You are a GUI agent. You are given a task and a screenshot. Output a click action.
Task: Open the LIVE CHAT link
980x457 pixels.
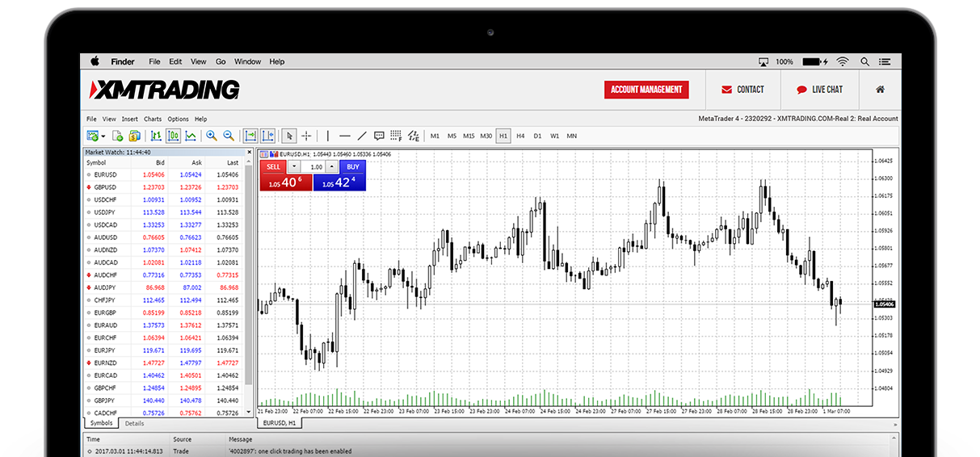[819, 90]
